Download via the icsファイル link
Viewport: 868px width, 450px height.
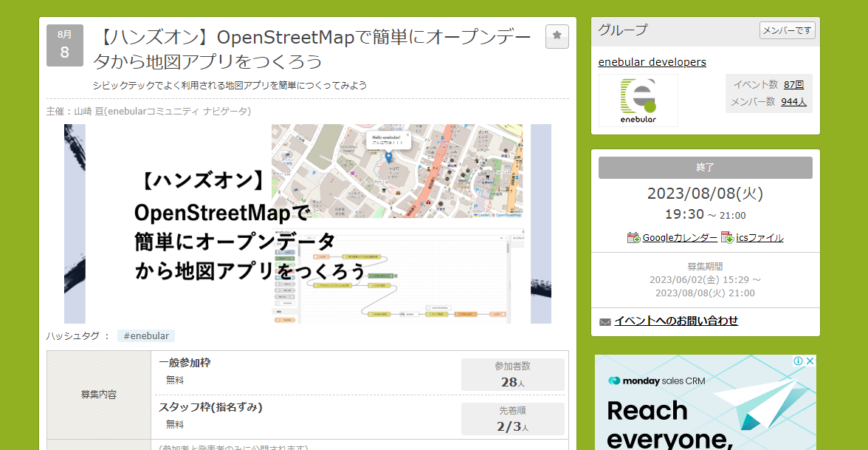tap(759, 238)
